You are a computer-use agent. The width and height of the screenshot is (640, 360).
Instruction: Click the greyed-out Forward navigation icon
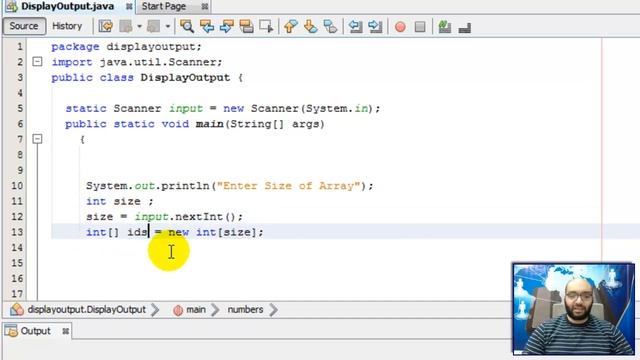coord(153,27)
